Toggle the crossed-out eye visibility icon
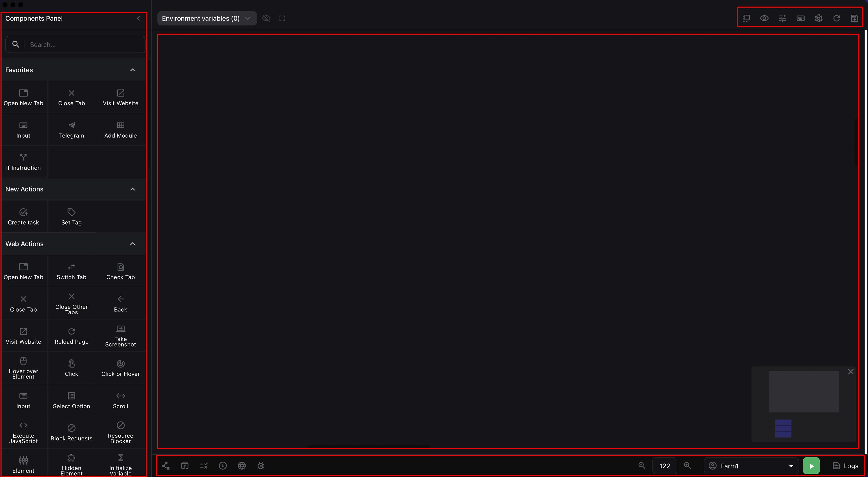The height and width of the screenshot is (477, 868). point(266,18)
